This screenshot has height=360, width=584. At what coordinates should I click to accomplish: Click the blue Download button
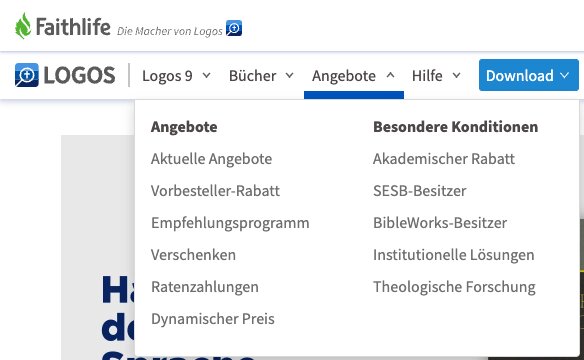pyautogui.click(x=529, y=75)
